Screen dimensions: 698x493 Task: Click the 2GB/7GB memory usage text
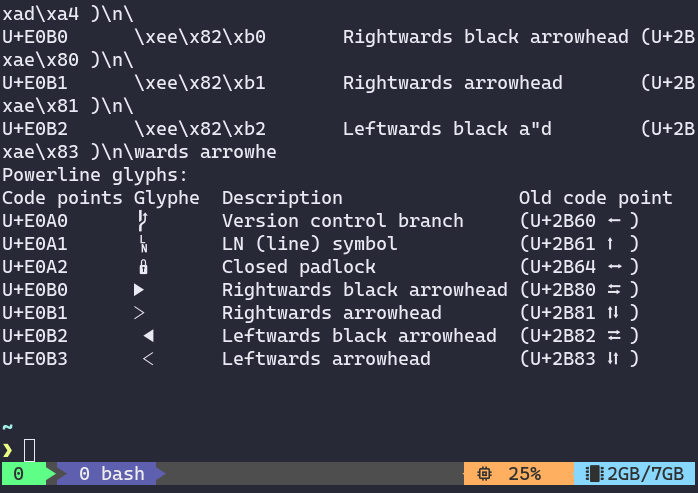pos(644,474)
